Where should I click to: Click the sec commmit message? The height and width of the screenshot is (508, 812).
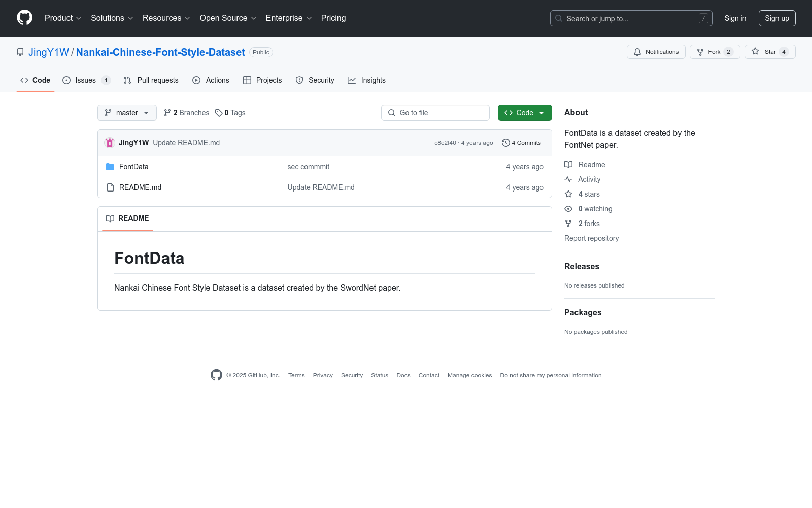[309, 167]
